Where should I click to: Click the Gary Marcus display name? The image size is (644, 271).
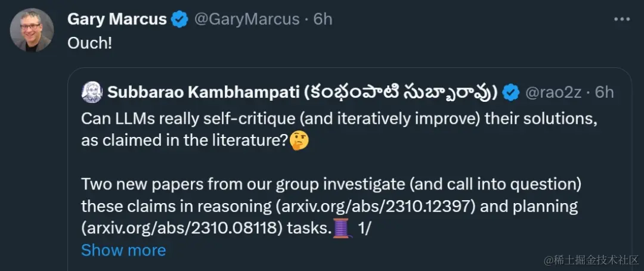(x=117, y=19)
